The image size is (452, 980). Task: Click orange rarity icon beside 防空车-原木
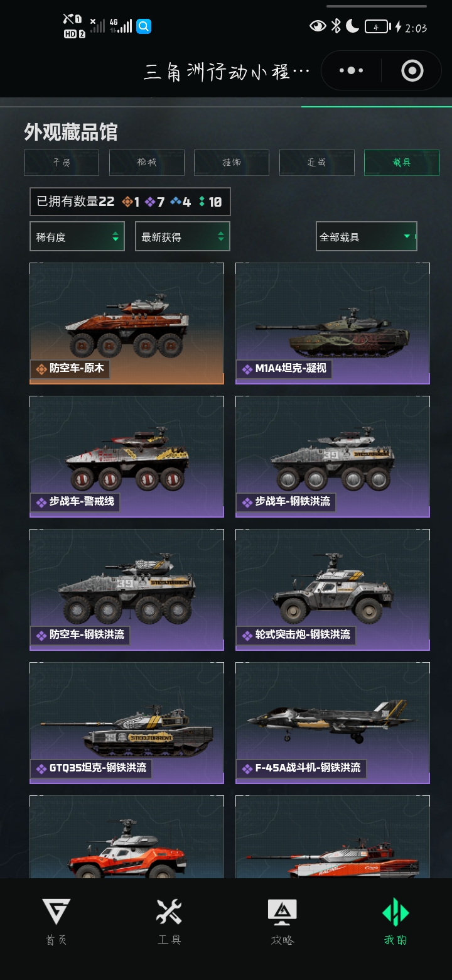pyautogui.click(x=41, y=369)
